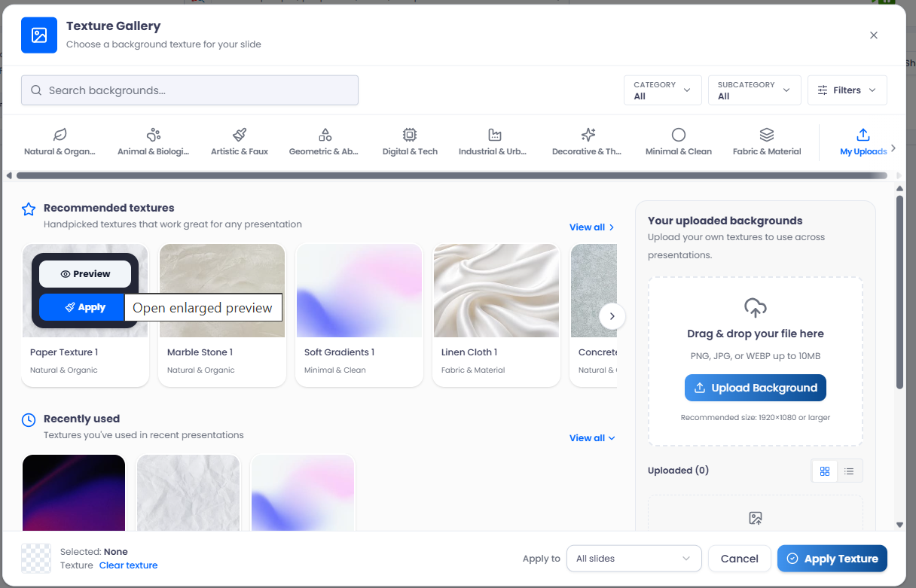Click the search magnifier icon

tap(36, 90)
